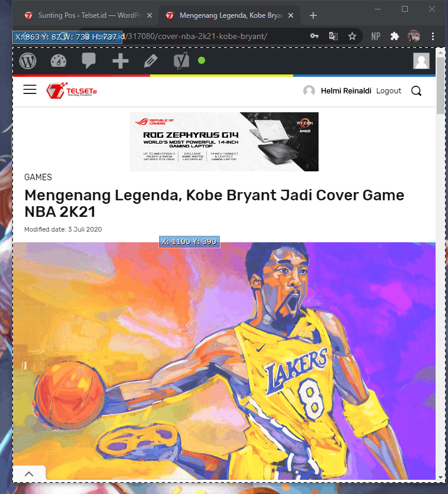This screenshot has width=448, height=494.
Task: Click the Modified date 3 Juli 2020 text
Action: (x=63, y=229)
